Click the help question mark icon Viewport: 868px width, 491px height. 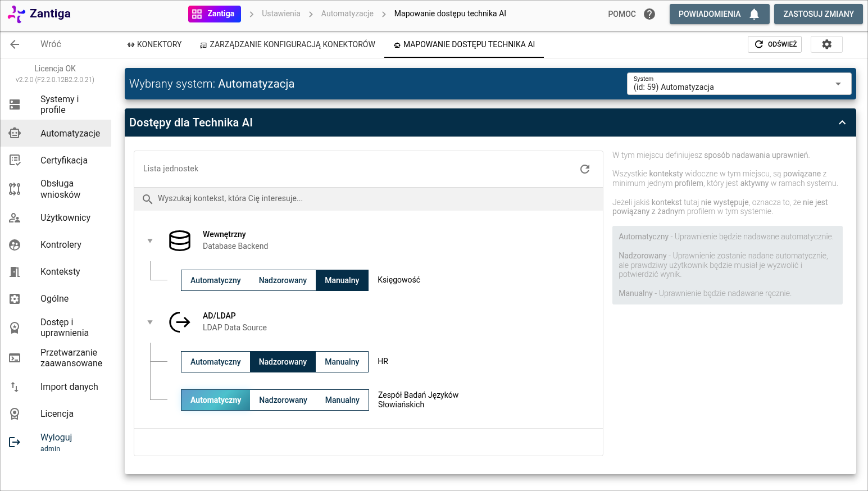(x=649, y=14)
